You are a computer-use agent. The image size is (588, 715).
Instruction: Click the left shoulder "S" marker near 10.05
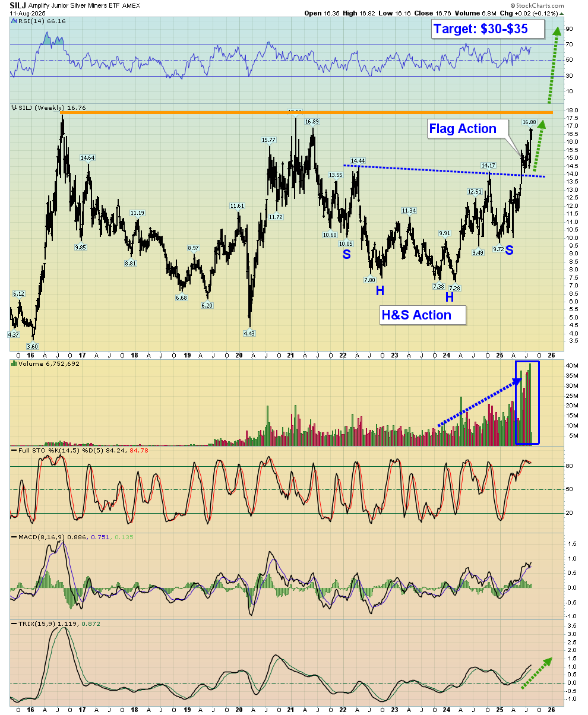click(346, 254)
